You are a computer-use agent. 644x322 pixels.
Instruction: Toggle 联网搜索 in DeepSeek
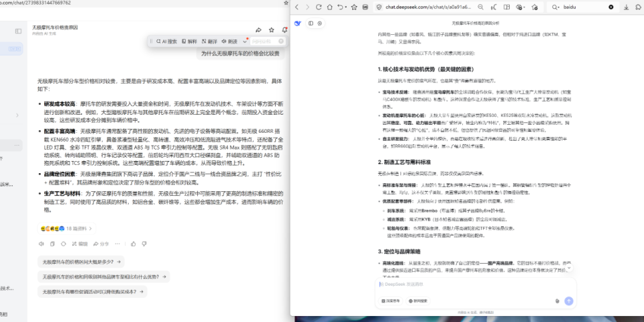(x=418, y=301)
